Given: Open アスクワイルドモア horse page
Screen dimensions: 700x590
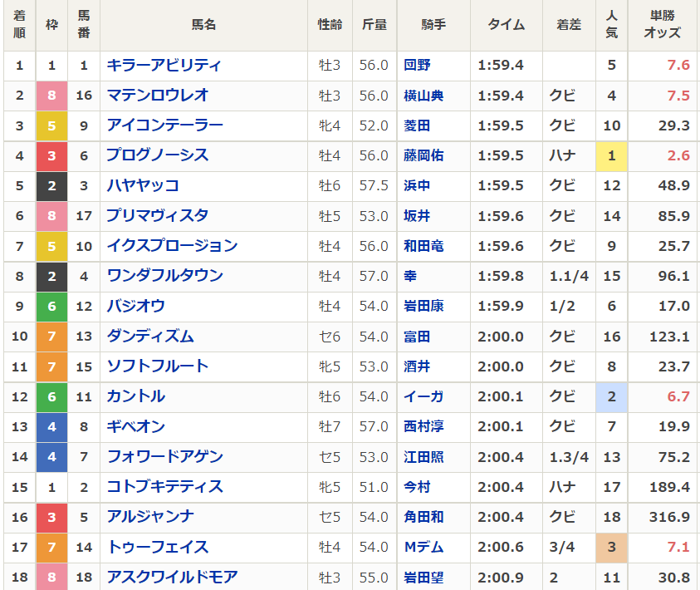Looking at the screenshot, I should tap(173, 577).
